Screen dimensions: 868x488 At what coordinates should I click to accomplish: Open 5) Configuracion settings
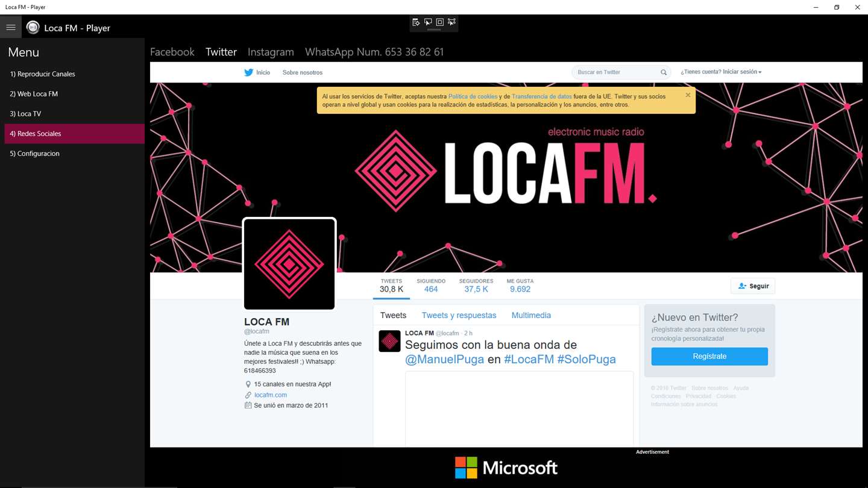(74, 154)
